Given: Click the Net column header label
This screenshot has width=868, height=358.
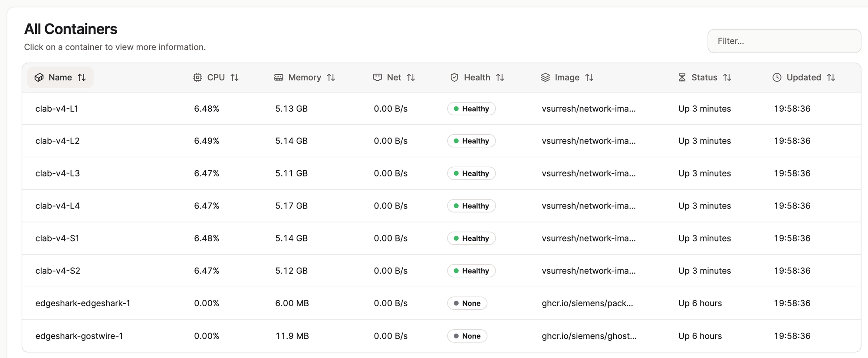Looking at the screenshot, I should tap(394, 77).
